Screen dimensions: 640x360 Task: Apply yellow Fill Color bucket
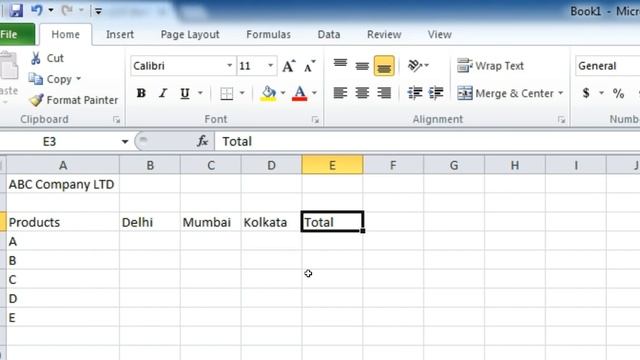tap(268, 93)
